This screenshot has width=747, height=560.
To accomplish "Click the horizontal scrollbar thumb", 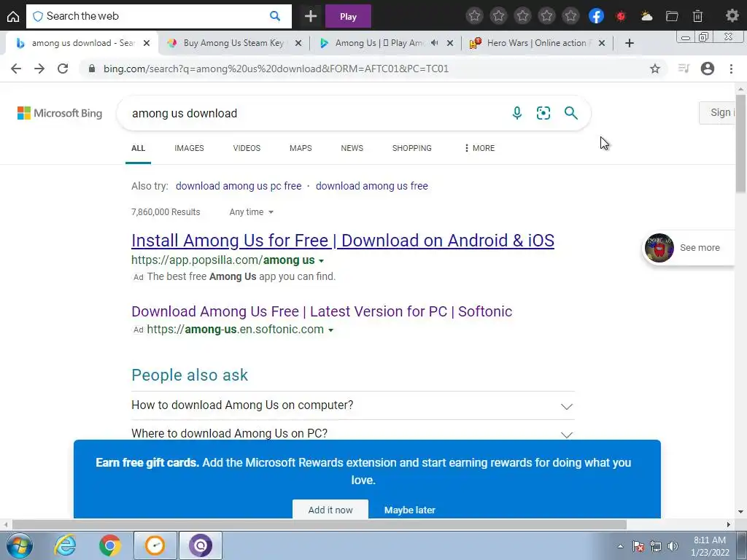I will point(320,524).
